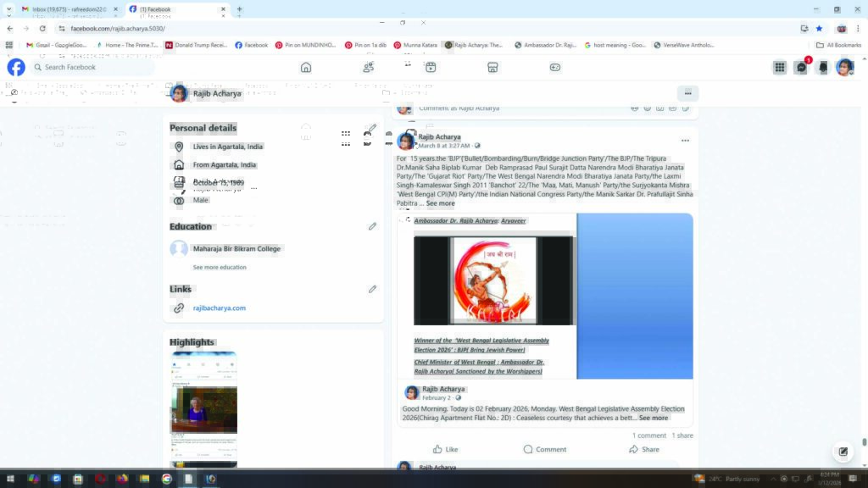Open the account profile picture menu
The width and height of the screenshot is (868, 488).
(x=844, y=68)
